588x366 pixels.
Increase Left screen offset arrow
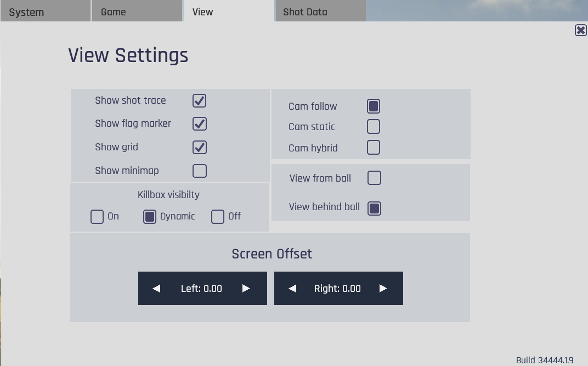coord(246,289)
